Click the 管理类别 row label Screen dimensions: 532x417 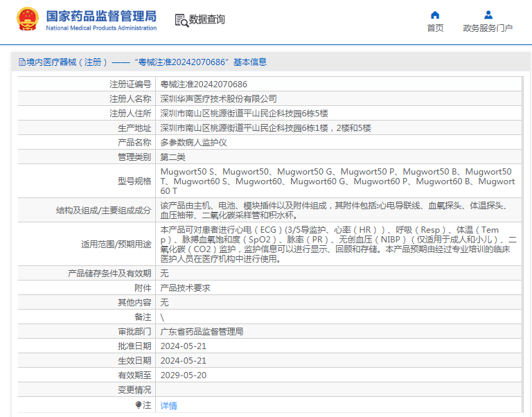[134, 157]
